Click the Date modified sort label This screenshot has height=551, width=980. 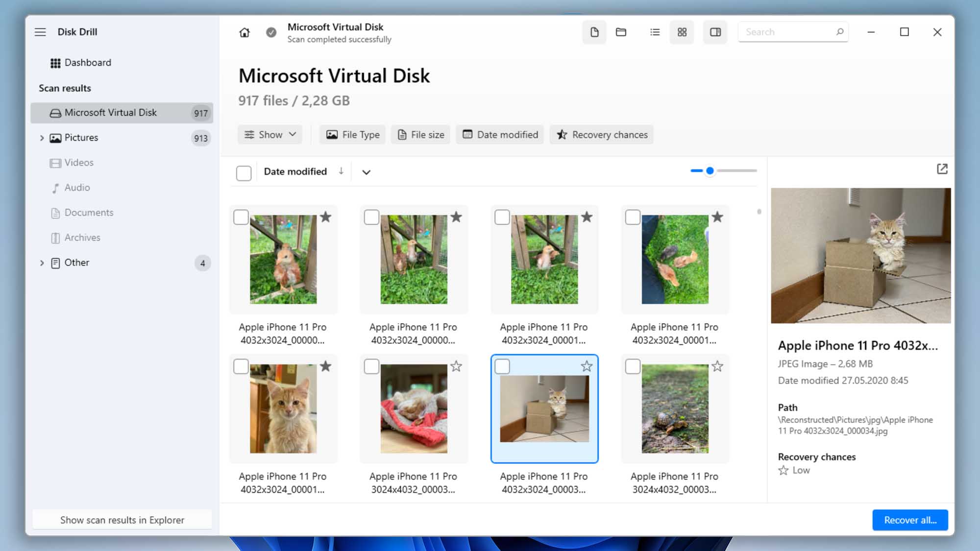click(x=295, y=171)
